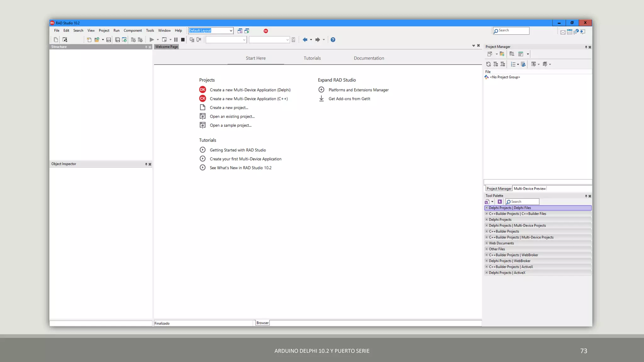This screenshot has width=644, height=362.
Task: Click the Stop program square icon
Action: [183, 40]
